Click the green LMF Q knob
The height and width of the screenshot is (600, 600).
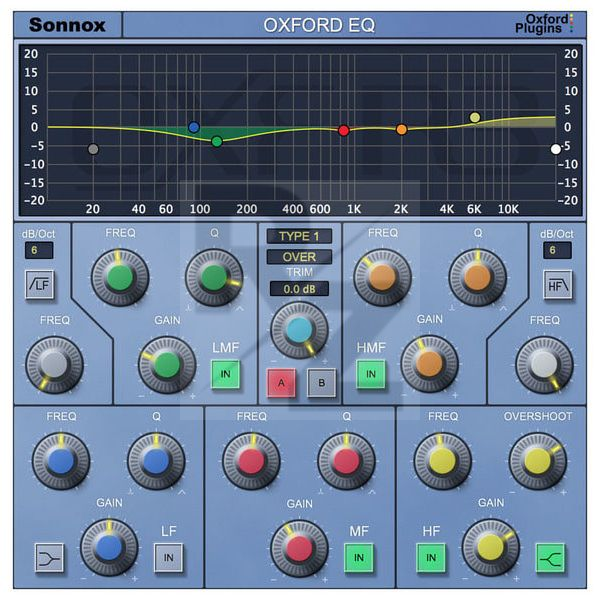214,277
